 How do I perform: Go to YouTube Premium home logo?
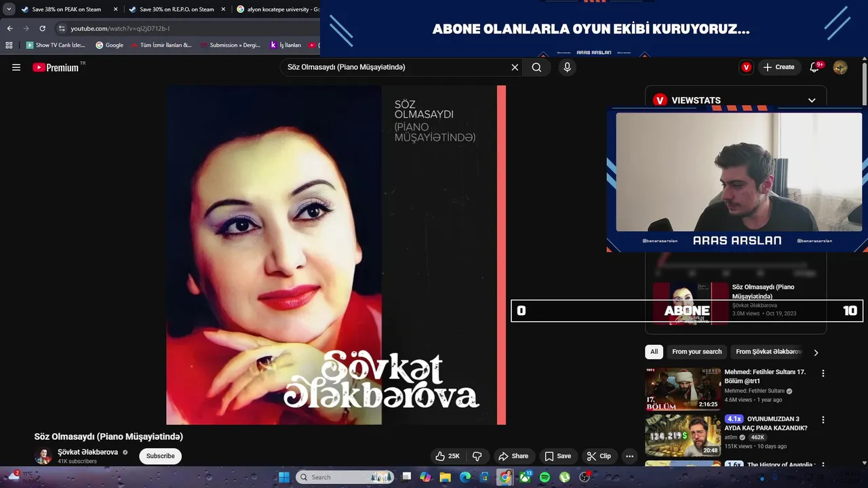coord(56,67)
